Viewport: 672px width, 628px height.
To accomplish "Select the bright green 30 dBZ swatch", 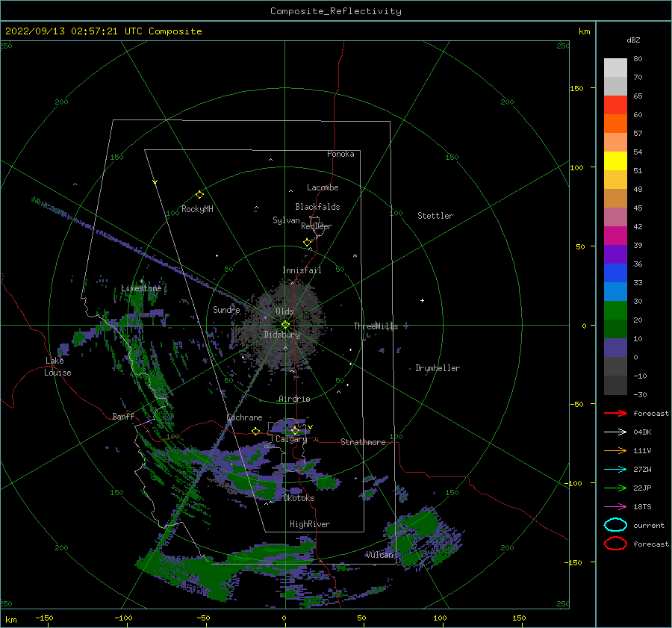I will (615, 311).
